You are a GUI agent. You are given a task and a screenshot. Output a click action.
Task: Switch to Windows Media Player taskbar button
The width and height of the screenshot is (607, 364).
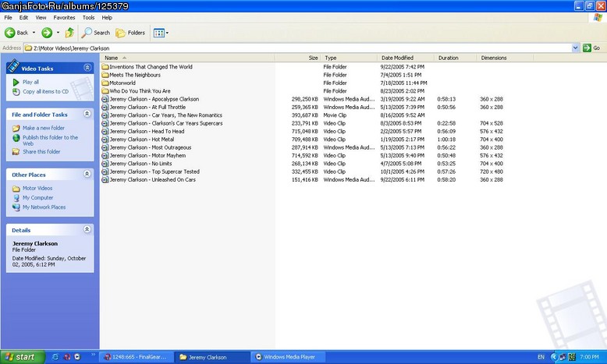click(288, 357)
